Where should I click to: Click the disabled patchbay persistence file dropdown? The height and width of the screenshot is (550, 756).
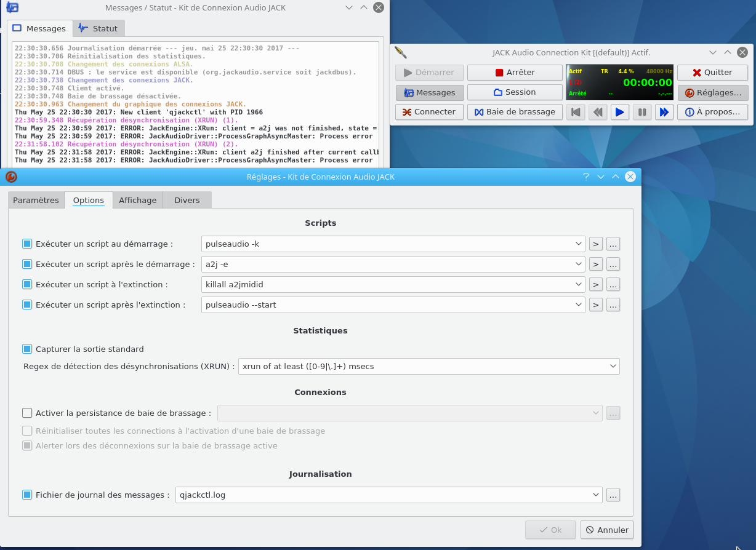(x=410, y=413)
